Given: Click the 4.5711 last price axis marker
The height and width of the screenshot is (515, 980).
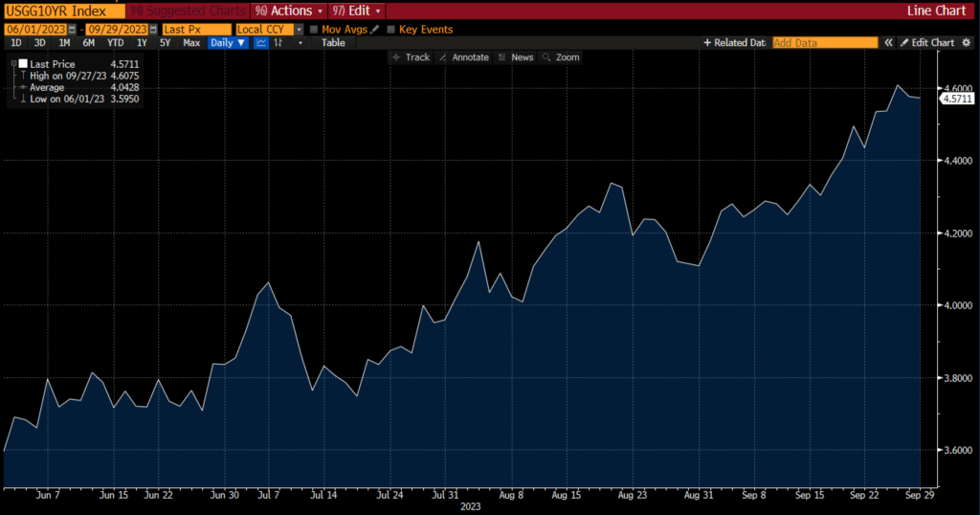Looking at the screenshot, I should 957,99.
